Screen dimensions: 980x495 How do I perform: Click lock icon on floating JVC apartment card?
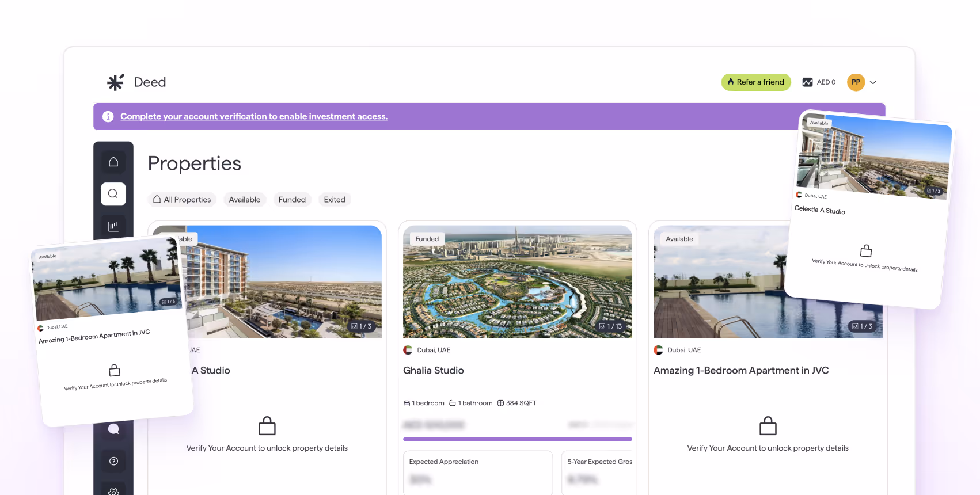pos(115,370)
